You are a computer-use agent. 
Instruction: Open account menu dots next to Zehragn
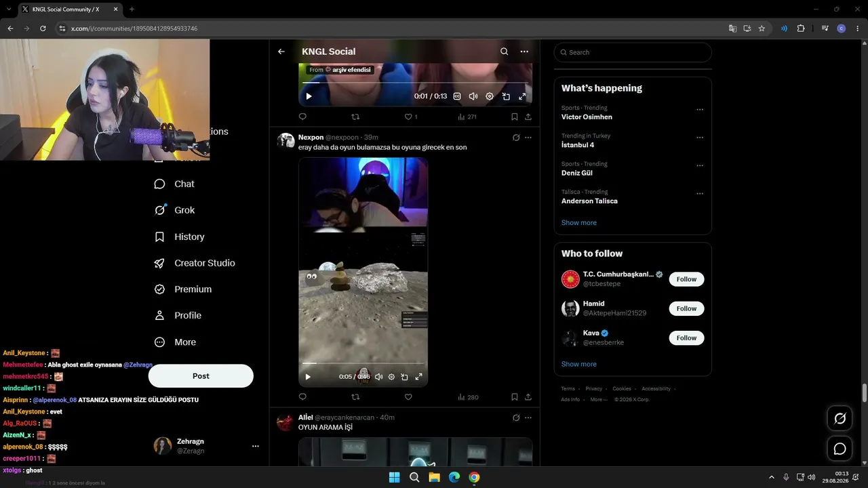point(256,446)
